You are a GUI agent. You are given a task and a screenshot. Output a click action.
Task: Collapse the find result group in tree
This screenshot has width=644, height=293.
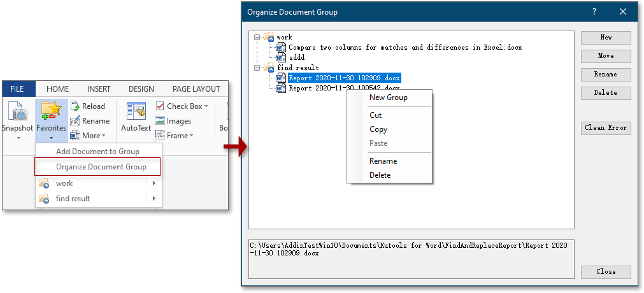pos(257,68)
